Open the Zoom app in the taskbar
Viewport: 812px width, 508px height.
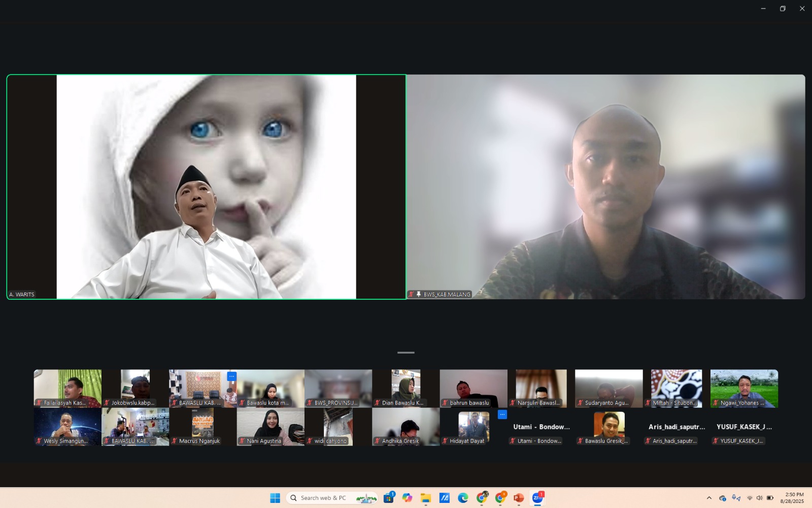(x=537, y=498)
